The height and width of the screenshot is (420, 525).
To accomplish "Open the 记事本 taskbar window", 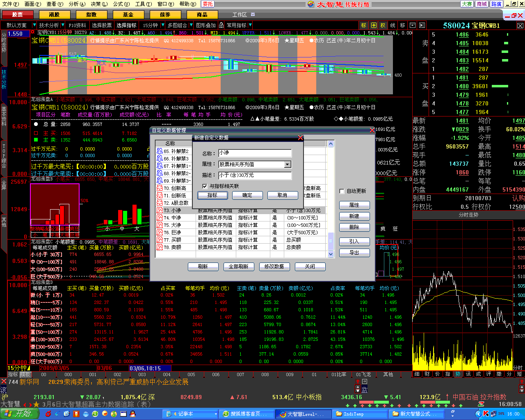I will point(190,414).
